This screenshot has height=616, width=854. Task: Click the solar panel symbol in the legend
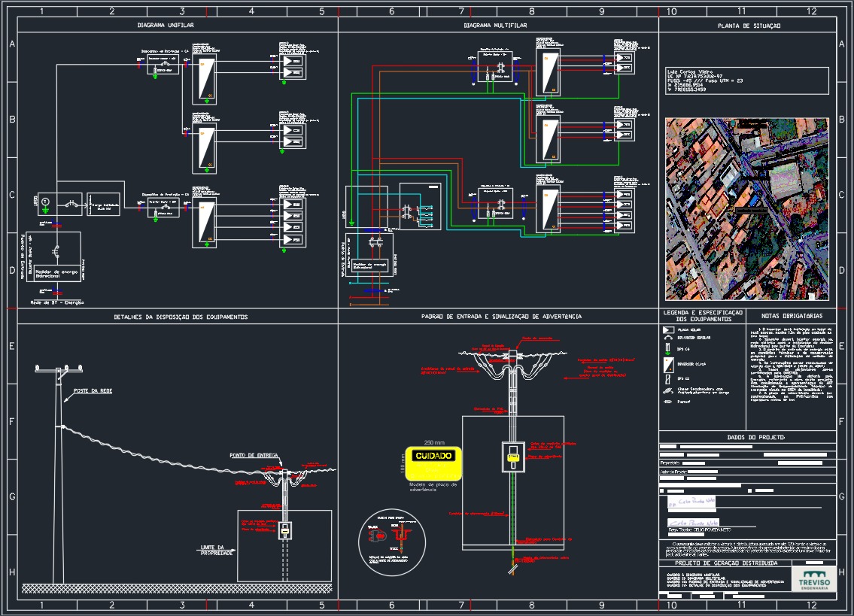point(668,330)
